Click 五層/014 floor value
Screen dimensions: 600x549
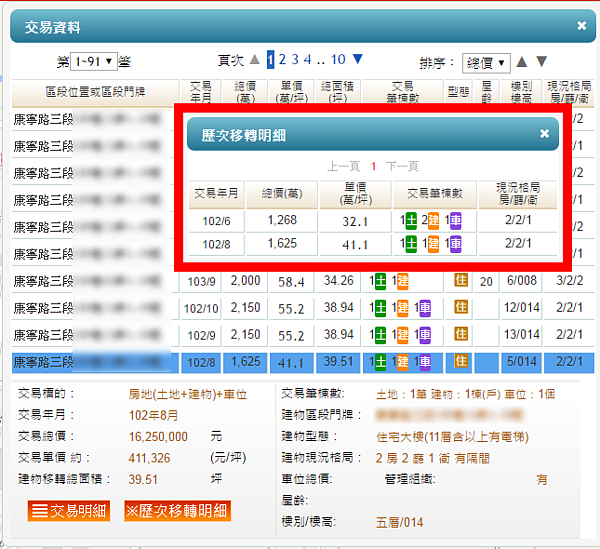click(399, 522)
